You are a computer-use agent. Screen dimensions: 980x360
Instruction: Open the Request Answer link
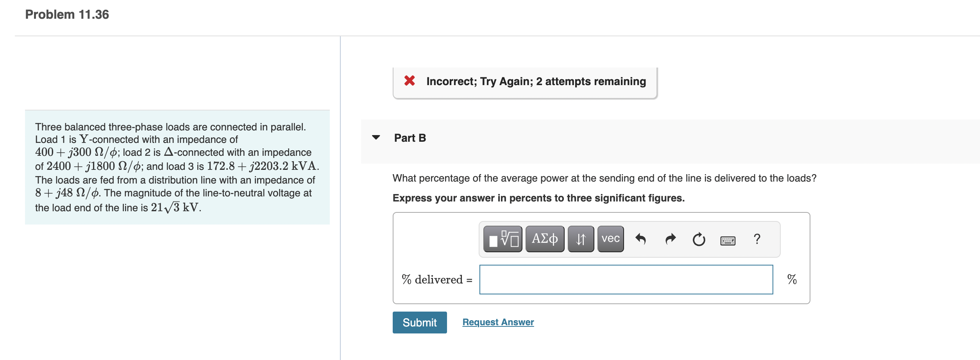(x=498, y=322)
